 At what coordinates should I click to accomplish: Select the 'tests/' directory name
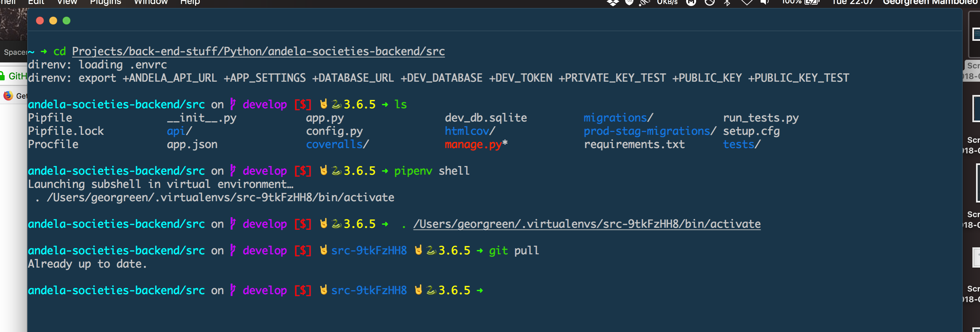point(742,144)
